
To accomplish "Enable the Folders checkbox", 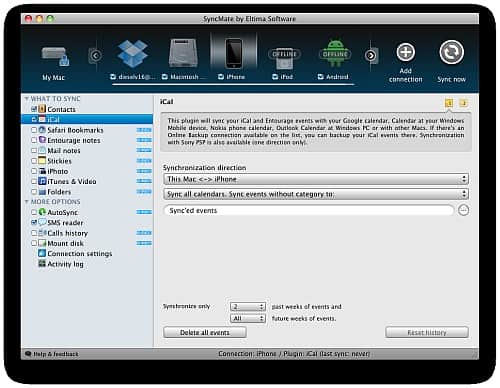I will coord(34,192).
